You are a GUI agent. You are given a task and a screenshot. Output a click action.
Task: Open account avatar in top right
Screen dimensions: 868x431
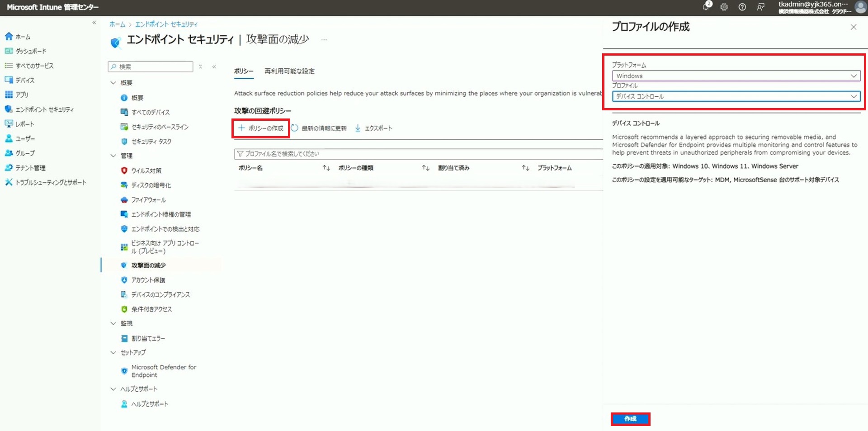click(860, 7)
